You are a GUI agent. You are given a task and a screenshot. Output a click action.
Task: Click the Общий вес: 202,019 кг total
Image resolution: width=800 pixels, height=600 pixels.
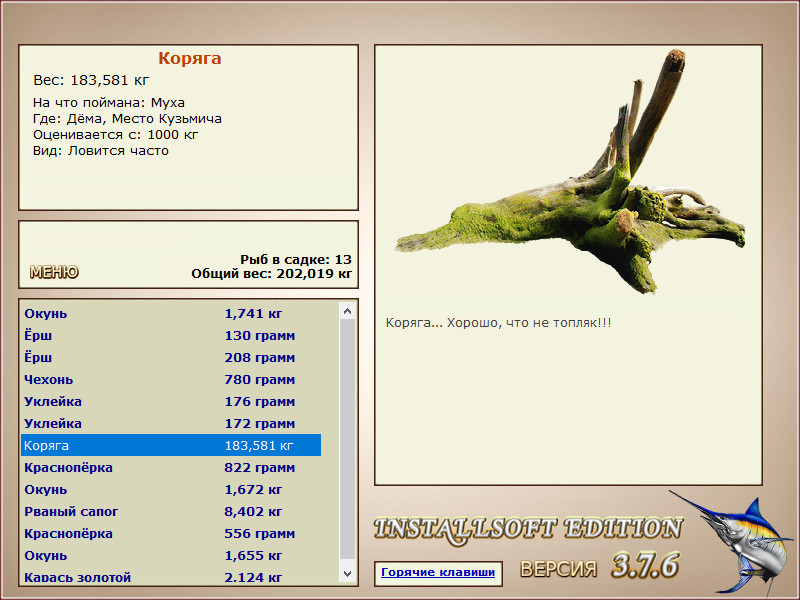(271, 273)
